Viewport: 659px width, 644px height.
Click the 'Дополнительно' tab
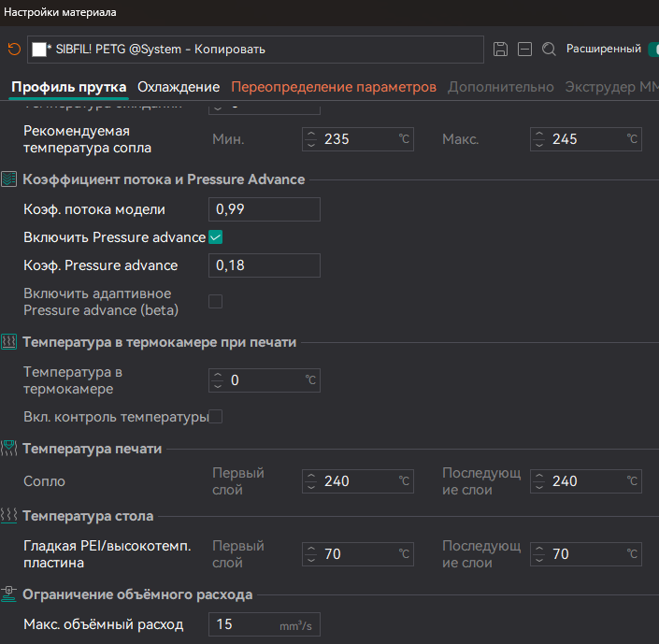501,87
